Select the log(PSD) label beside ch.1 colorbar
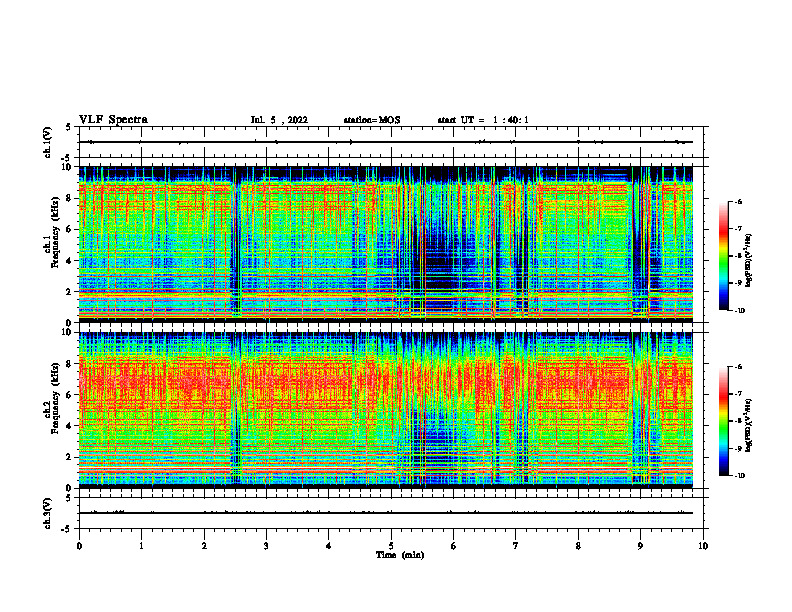 coord(749,260)
